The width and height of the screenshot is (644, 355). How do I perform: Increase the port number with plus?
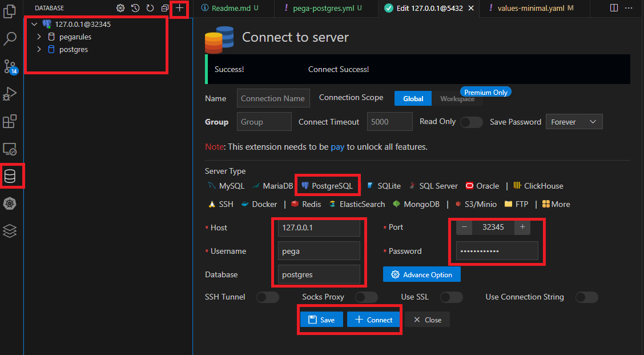click(x=522, y=227)
